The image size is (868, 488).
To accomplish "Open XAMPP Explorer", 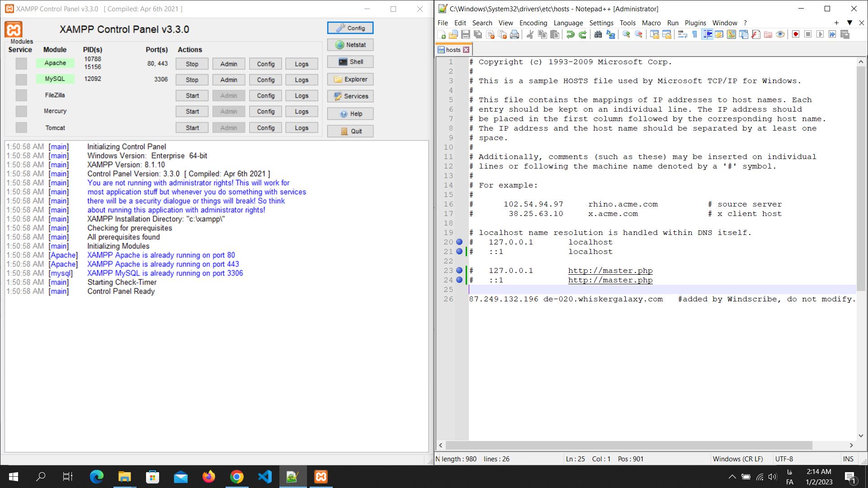I will (x=350, y=79).
